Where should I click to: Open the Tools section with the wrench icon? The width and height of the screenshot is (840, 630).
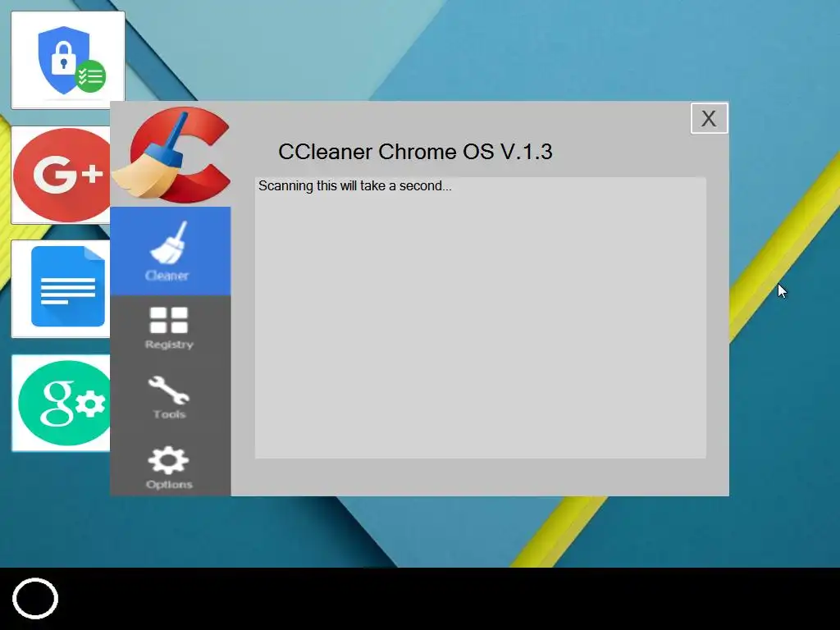pos(169,397)
